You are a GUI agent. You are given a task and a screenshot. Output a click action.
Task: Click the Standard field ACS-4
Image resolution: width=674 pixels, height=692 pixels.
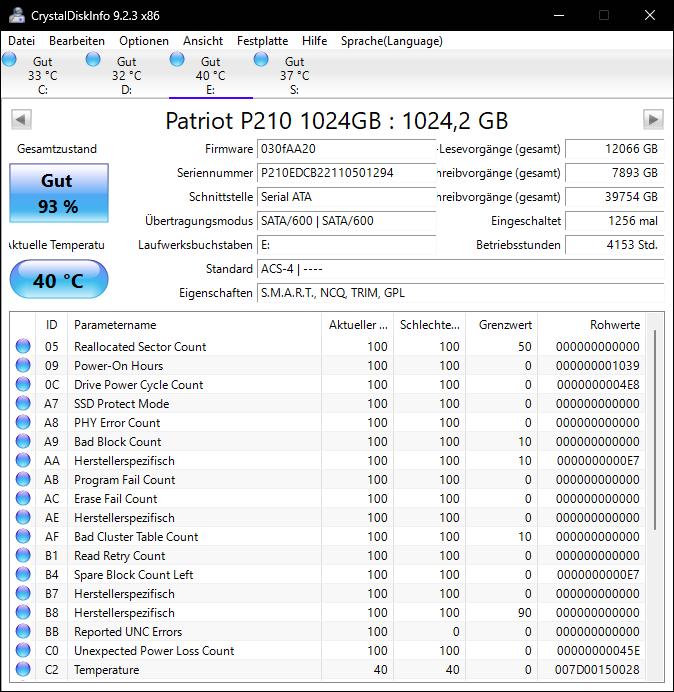[460, 269]
